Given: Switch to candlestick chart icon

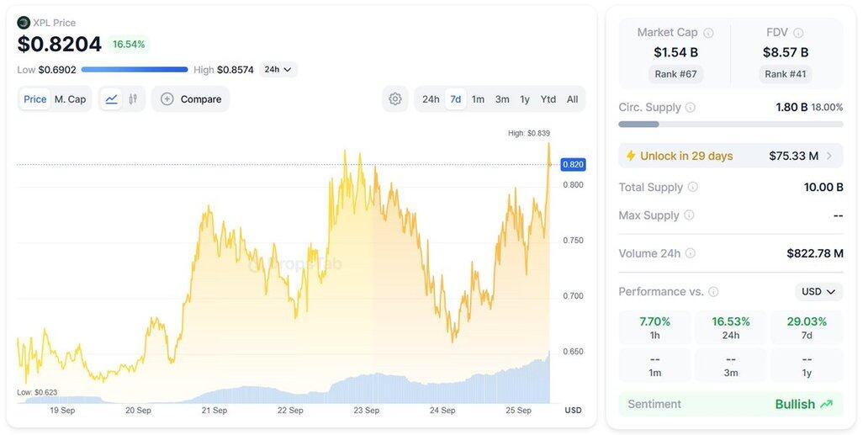Looking at the screenshot, I should coord(133,99).
